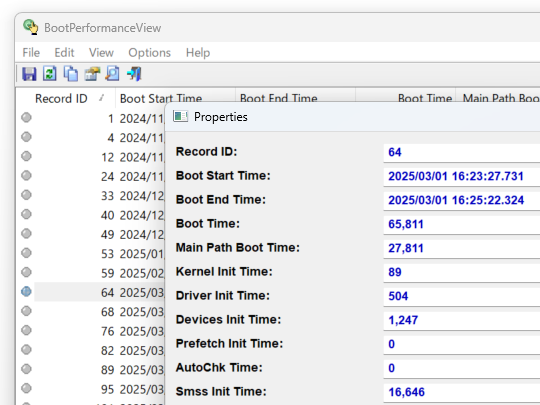Screen dimensions: 540x405
Task: Click record number 53 in the list
Action: click(x=108, y=254)
